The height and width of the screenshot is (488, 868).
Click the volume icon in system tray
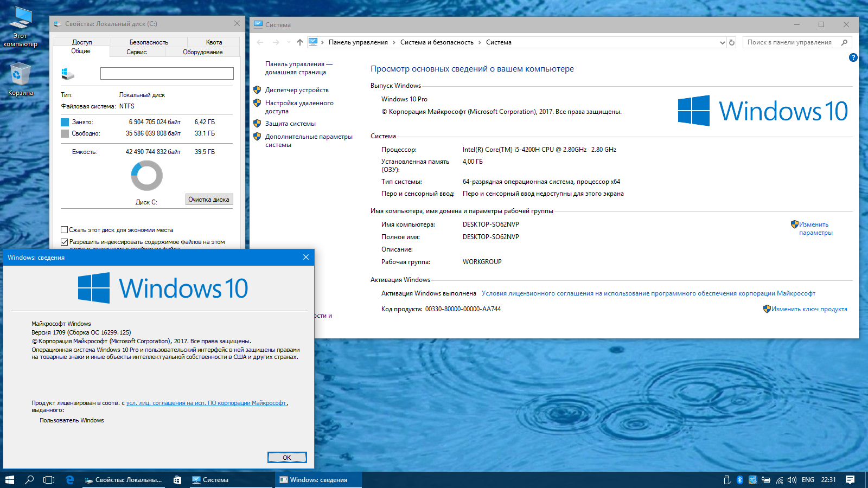click(792, 480)
